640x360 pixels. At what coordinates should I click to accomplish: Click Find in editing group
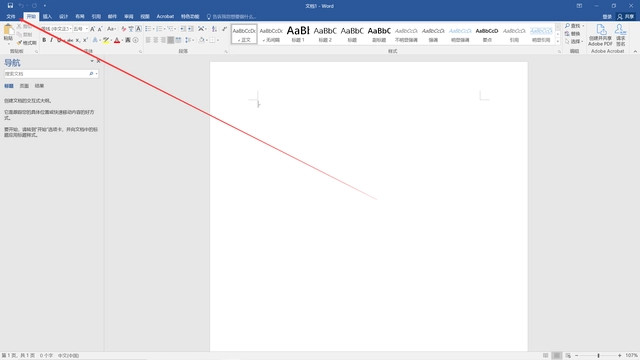(x=574, y=26)
